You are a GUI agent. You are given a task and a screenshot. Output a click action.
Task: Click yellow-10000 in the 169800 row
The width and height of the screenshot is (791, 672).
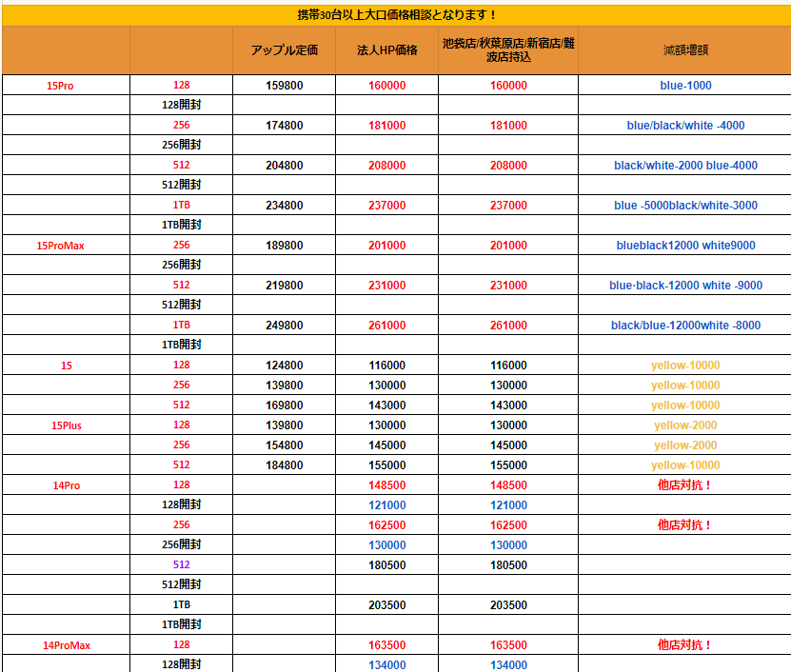pos(685,405)
